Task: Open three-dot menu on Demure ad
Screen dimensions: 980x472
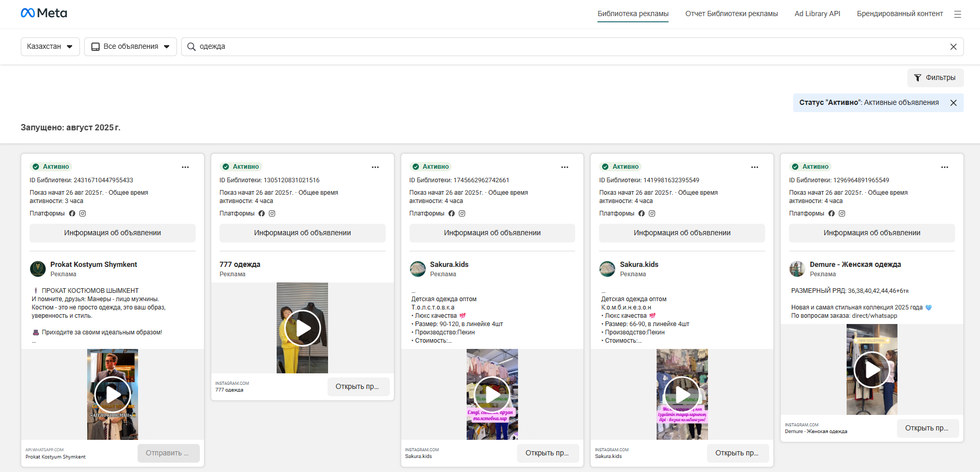Action: [x=944, y=167]
